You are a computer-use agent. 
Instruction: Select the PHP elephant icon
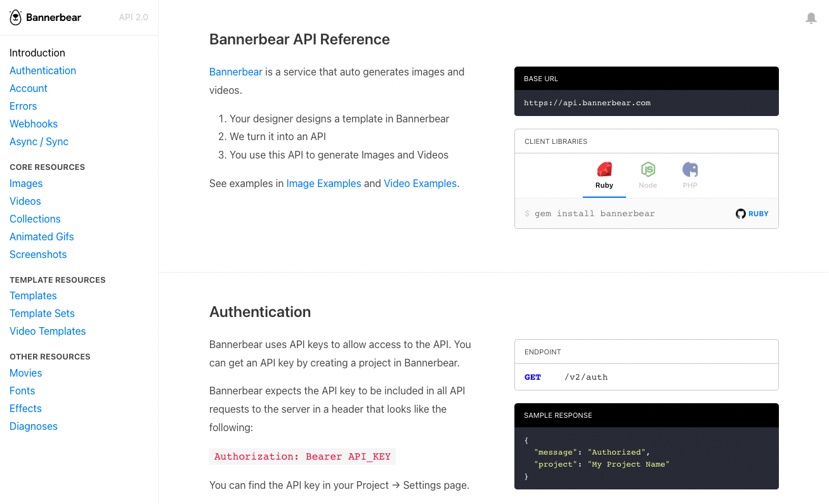pyautogui.click(x=690, y=169)
